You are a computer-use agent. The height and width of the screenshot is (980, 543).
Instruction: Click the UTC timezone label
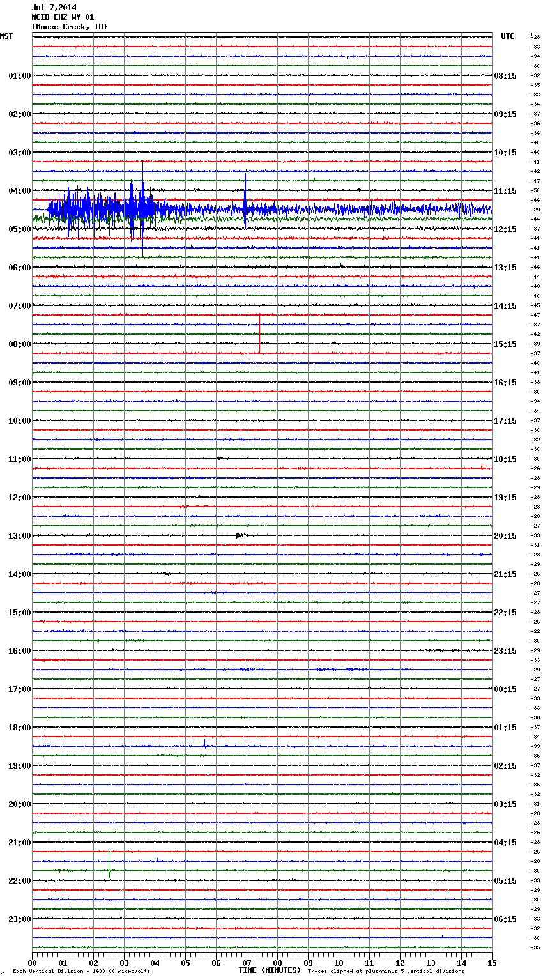click(508, 36)
